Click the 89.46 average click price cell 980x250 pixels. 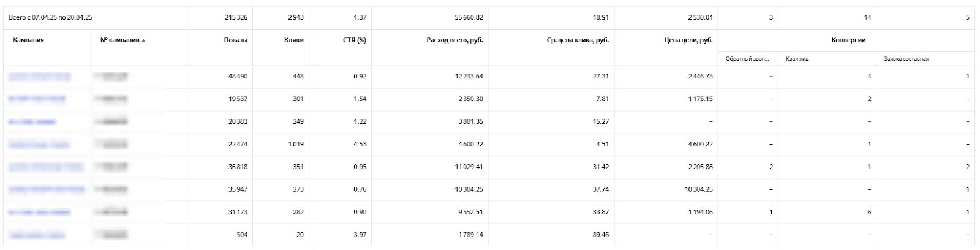pyautogui.click(x=600, y=235)
